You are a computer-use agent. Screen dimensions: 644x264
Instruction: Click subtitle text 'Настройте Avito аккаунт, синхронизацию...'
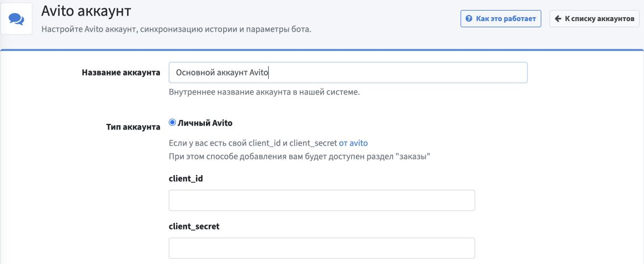point(176,29)
